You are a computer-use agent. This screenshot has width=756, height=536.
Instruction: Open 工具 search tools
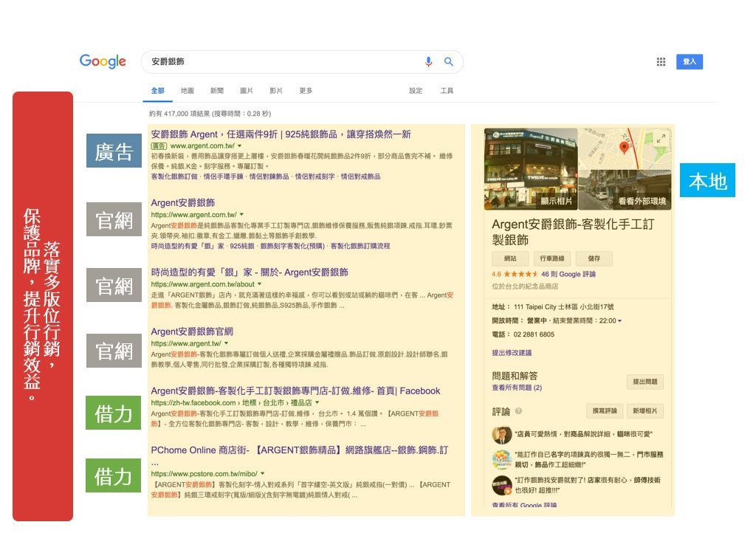click(x=447, y=91)
